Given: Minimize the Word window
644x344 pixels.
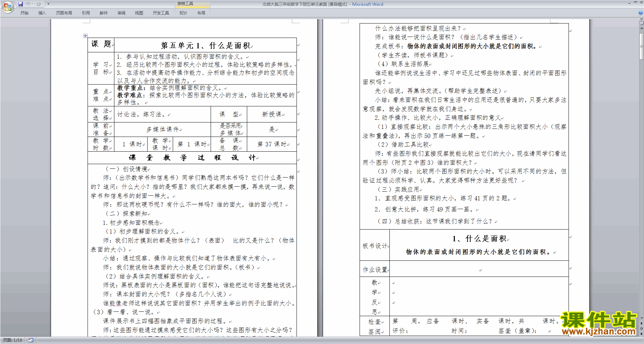Looking at the screenshot, I should point(629,3).
